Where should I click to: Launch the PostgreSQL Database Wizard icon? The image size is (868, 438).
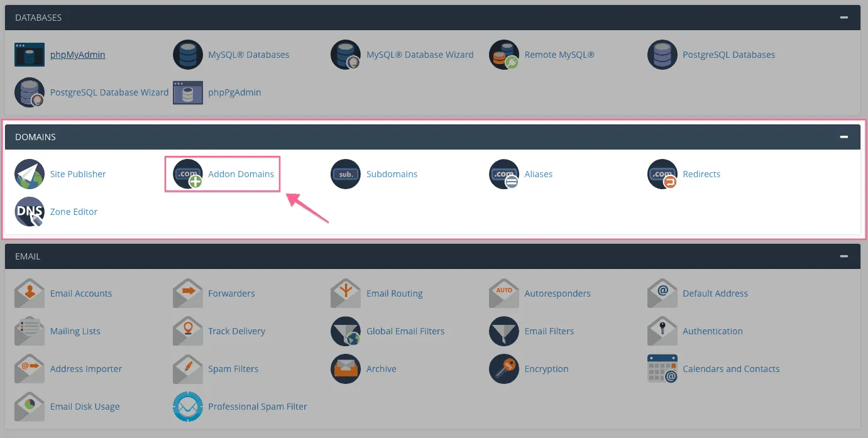click(30, 92)
